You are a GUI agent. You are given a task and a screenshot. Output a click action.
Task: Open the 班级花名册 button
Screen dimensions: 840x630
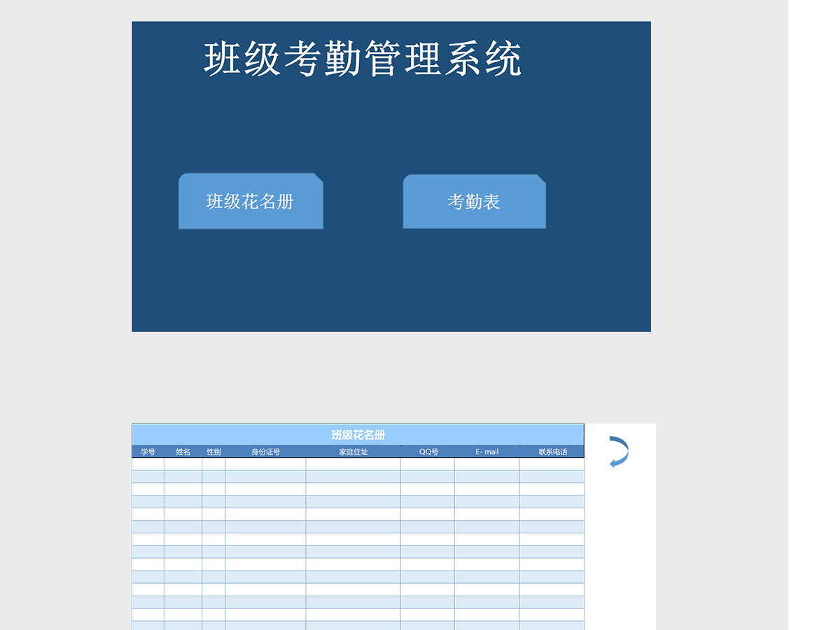click(x=251, y=201)
